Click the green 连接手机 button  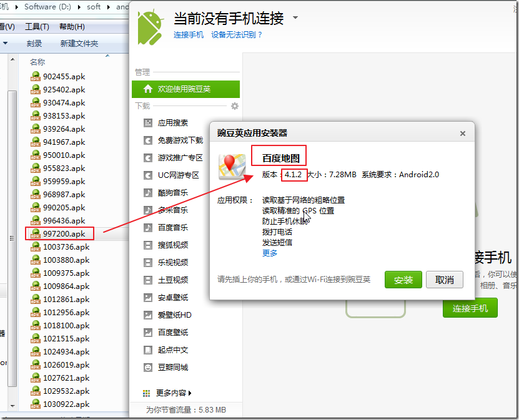[470, 308]
